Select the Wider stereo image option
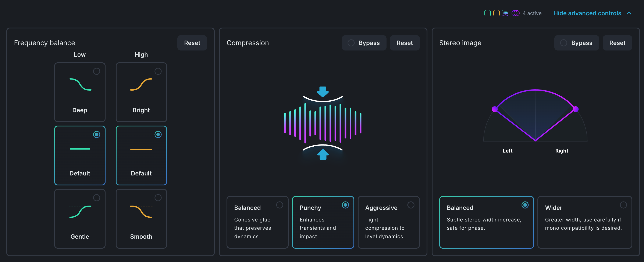This screenshot has width=644, height=262. click(623, 205)
